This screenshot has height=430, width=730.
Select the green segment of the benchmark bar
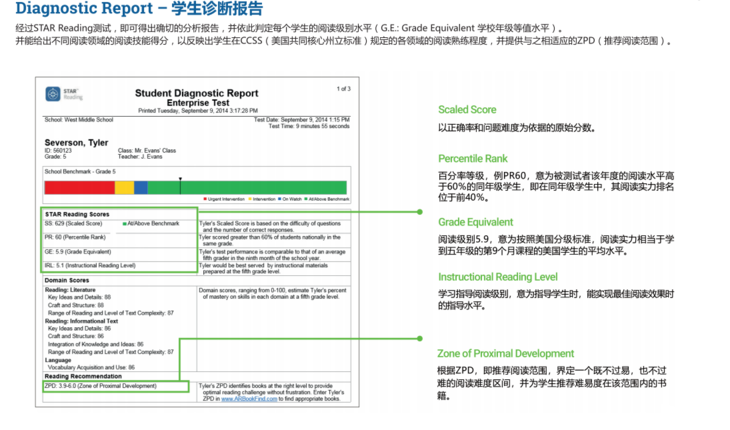pos(247,188)
